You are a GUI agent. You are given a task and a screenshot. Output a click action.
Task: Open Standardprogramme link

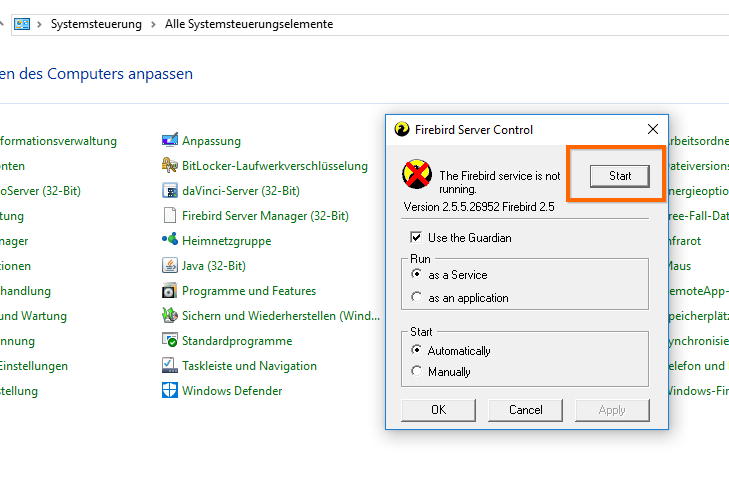tap(237, 341)
